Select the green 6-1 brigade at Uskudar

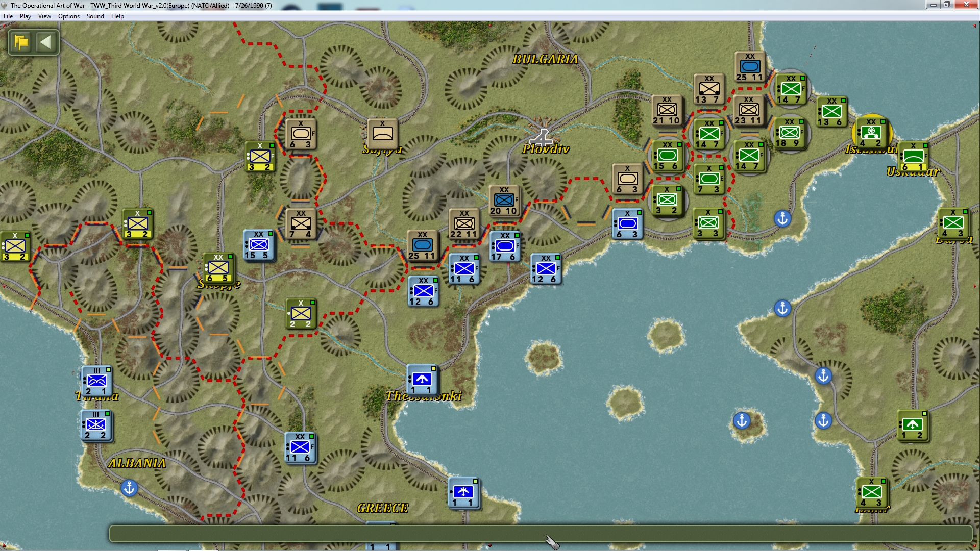click(913, 157)
